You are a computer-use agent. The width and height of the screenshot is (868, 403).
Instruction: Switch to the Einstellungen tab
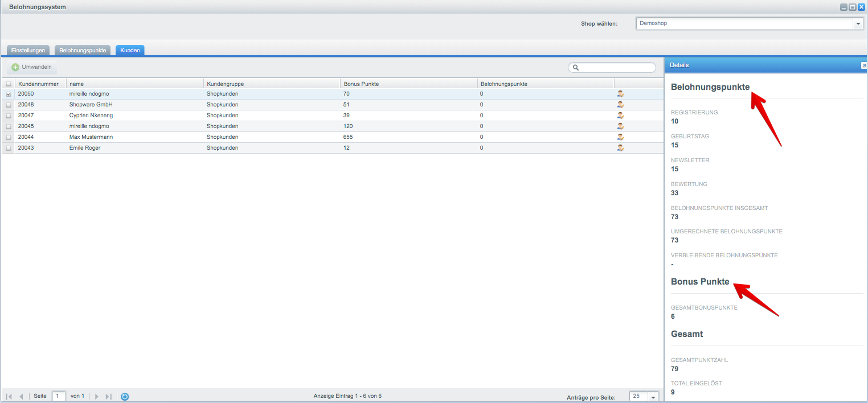tap(28, 50)
